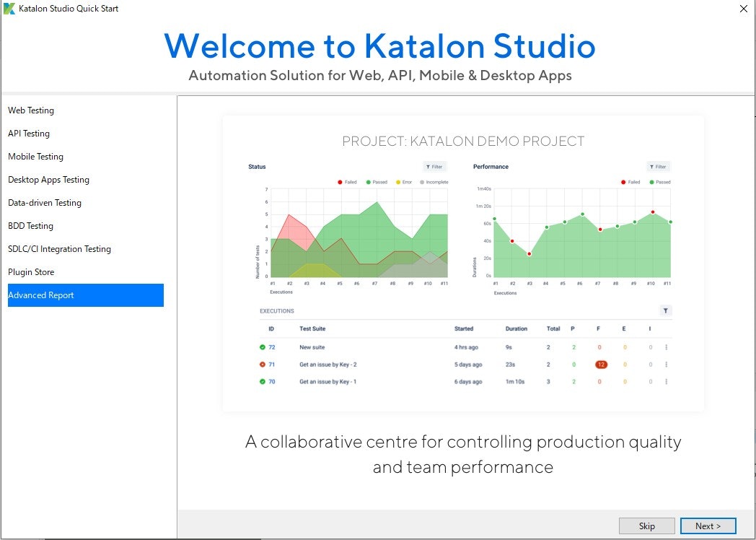The width and height of the screenshot is (756, 540).
Task: Click the yellow Error legend dot in Status chart
Action: point(398,182)
